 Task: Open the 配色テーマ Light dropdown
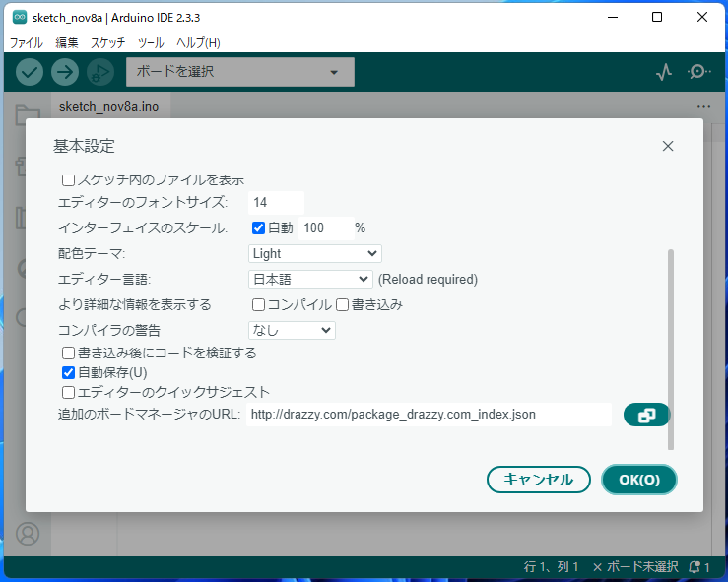tap(315, 253)
